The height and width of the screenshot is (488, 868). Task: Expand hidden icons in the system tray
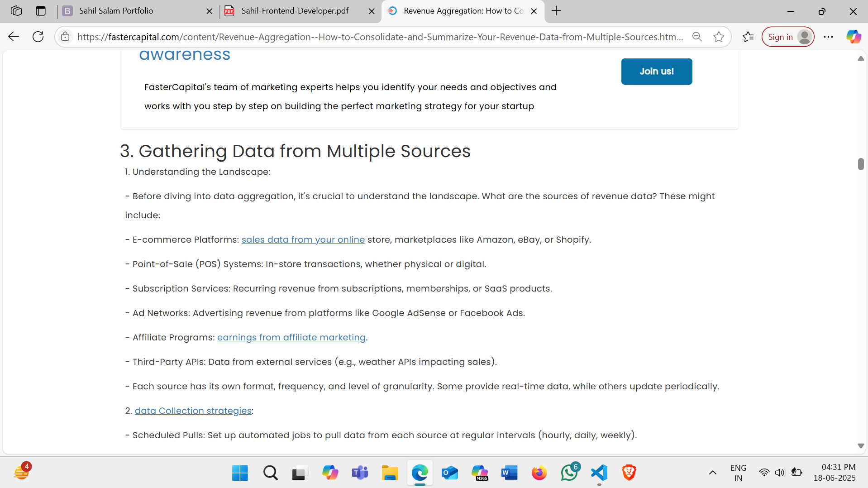(713, 472)
